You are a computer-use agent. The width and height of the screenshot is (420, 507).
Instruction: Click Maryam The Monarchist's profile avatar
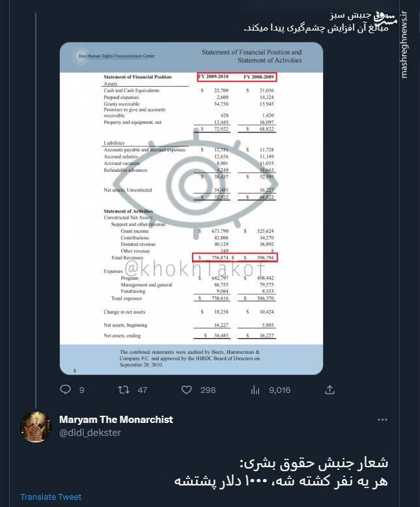36,426
